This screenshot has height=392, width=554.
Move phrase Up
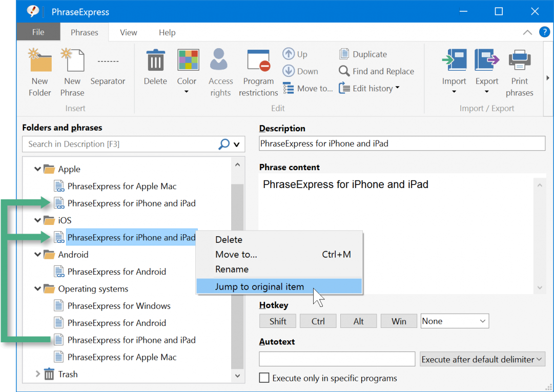click(x=295, y=54)
